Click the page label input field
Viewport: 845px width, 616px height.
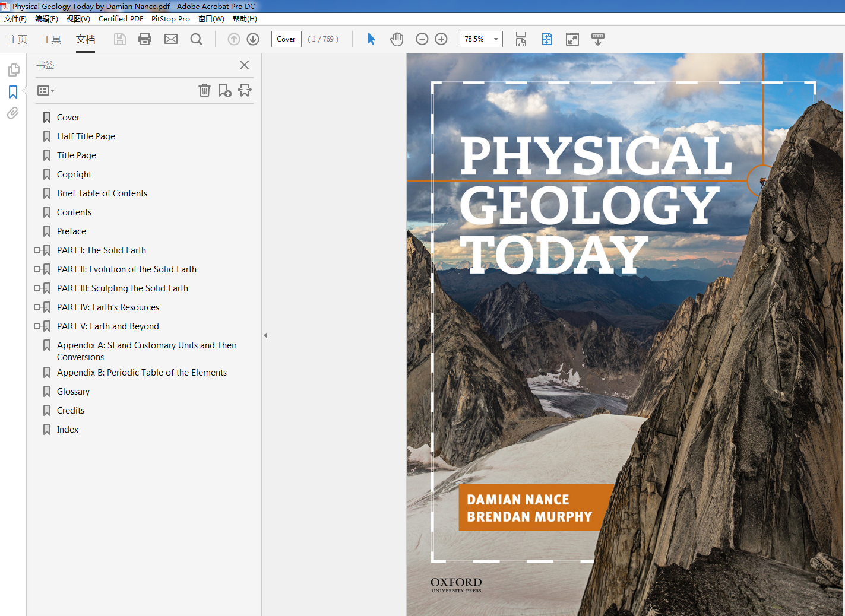[x=286, y=39]
